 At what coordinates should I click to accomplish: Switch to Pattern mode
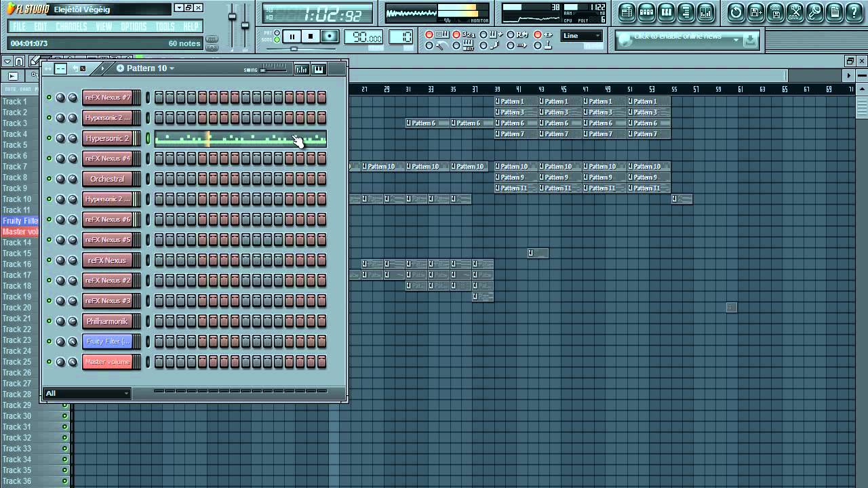tap(277, 33)
